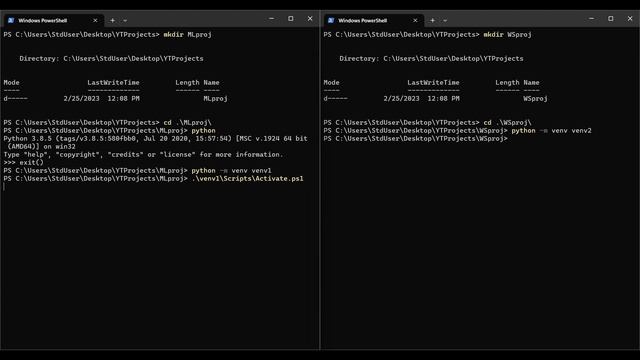Viewport: 640px width, 360px height.
Task: Click 'mkdir MLproj' command text
Action: click(x=187, y=35)
